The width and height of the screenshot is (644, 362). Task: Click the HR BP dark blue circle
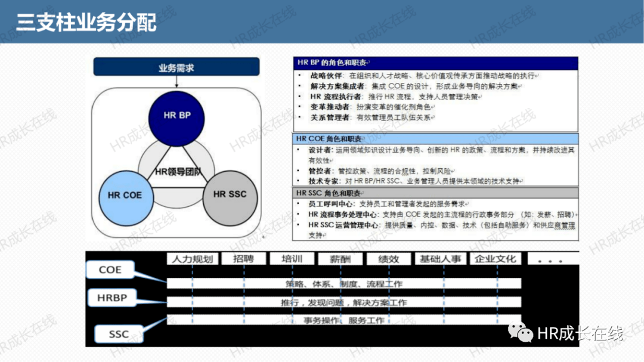tap(177, 118)
